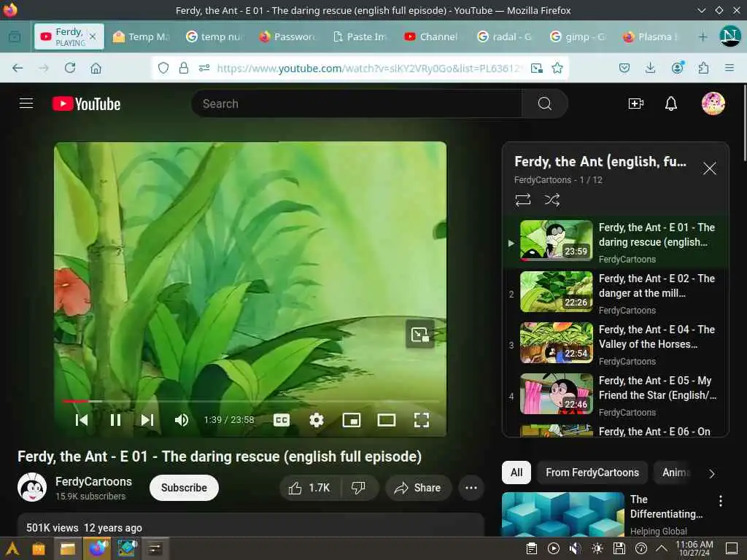Screen dimensions: 747x560
Task: Close the Ferdy playing tab
Action: coord(93,36)
